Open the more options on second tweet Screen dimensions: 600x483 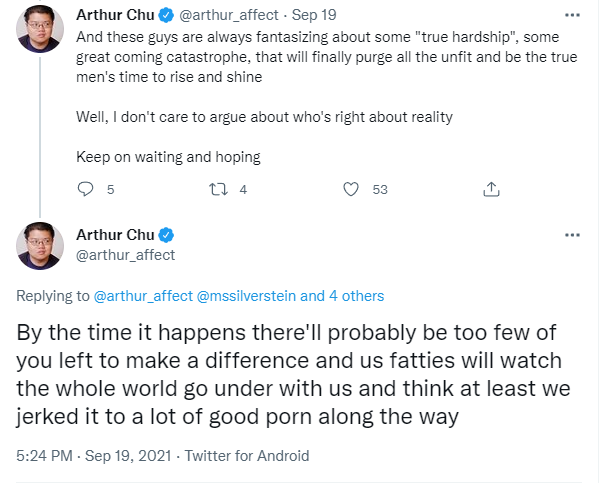tap(572, 235)
